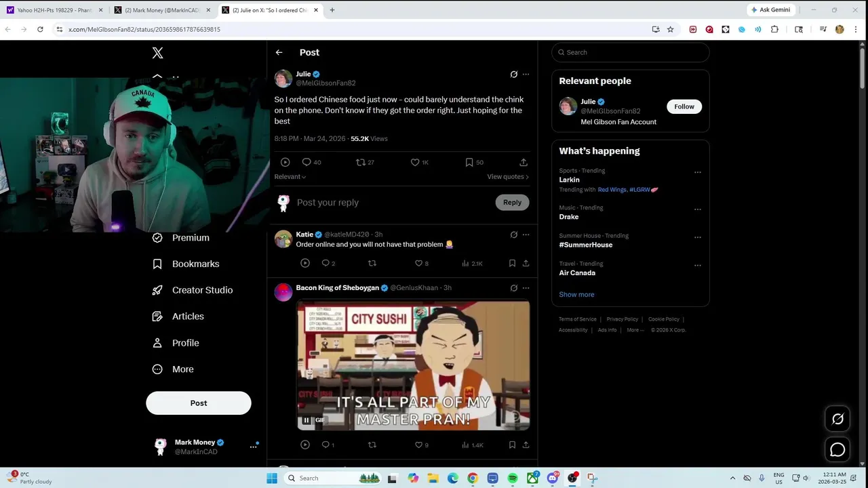Image resolution: width=868 pixels, height=488 pixels.
Task: Click the X logo home icon
Action: (x=157, y=53)
